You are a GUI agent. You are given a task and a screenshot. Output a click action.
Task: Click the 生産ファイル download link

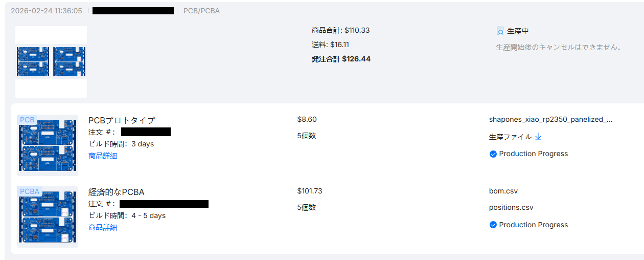tap(511, 137)
